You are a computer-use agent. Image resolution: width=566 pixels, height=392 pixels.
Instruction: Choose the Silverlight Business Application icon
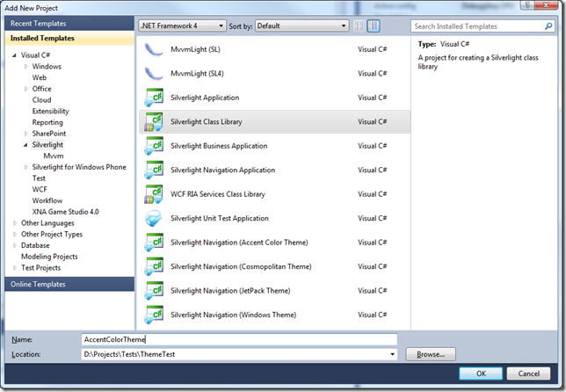click(x=154, y=146)
